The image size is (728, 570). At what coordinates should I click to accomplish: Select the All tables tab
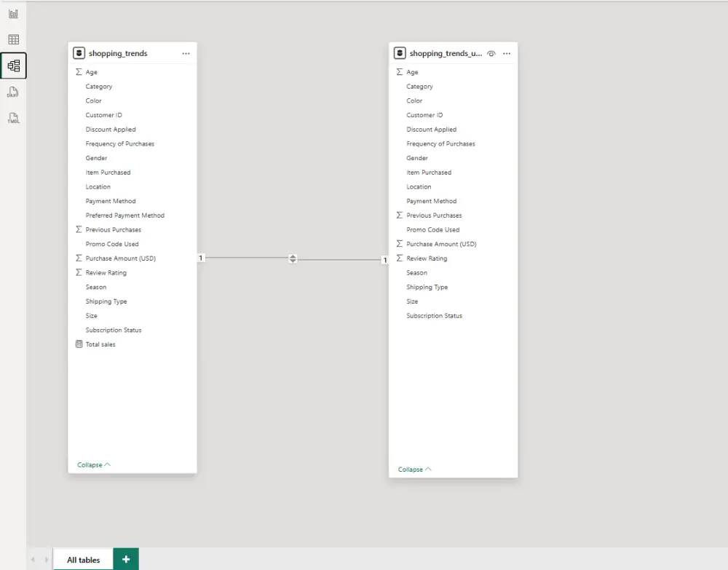[82, 559]
